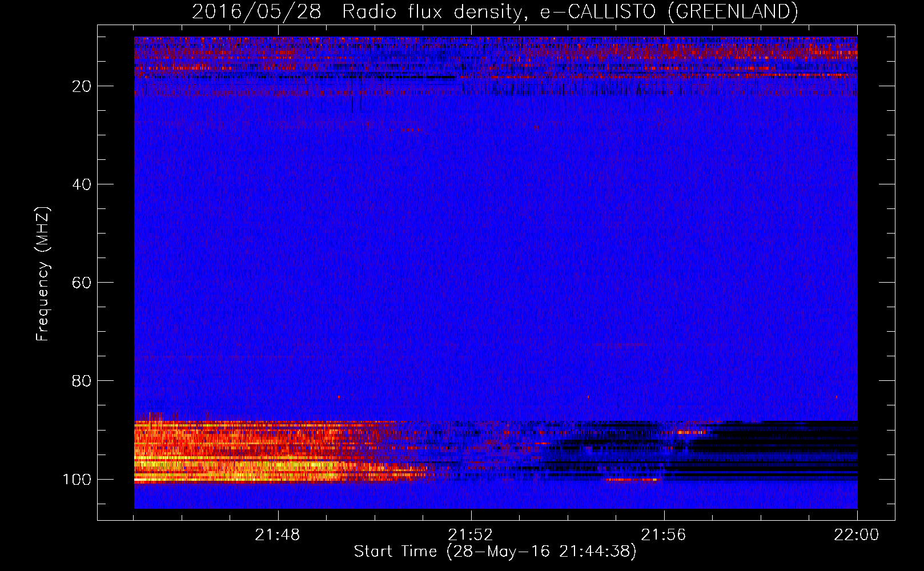Select the Frequency (MHZ) axis label
The width and height of the screenshot is (924, 571).
pyautogui.click(x=43, y=274)
